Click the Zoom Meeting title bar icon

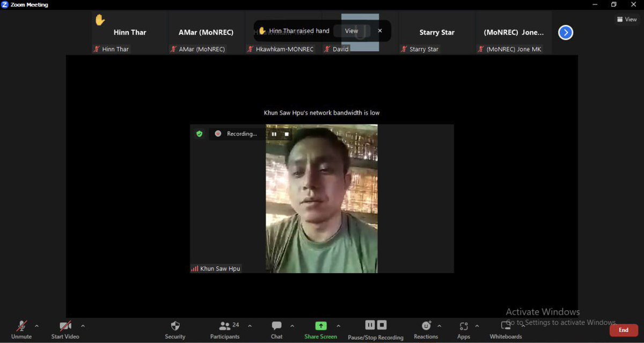5,4
